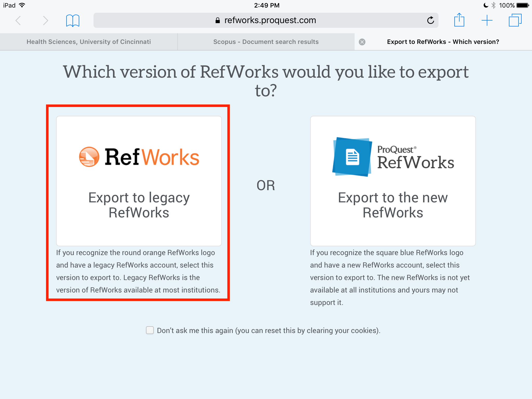Open the Bookmarks book icon
532x399 pixels.
pos(73,21)
